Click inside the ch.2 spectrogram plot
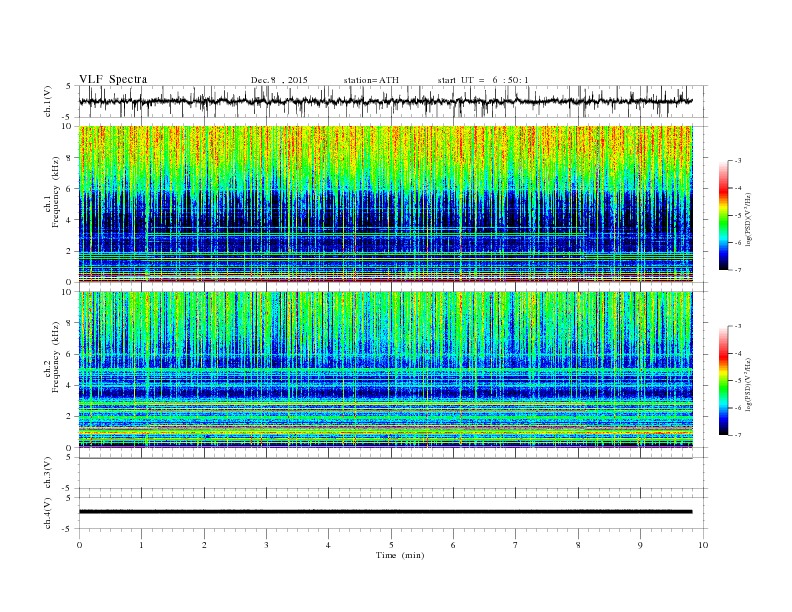Image resolution: width=792 pixels, height=612 pixels. point(385,370)
